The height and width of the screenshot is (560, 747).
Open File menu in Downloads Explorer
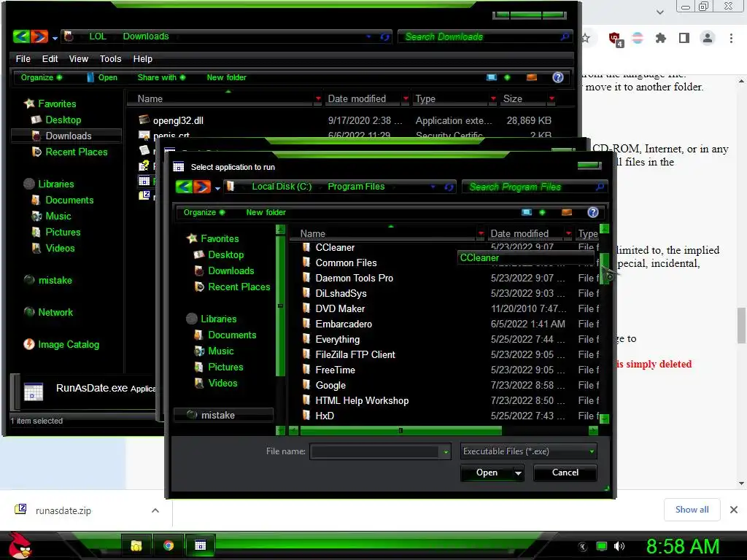pyautogui.click(x=23, y=58)
